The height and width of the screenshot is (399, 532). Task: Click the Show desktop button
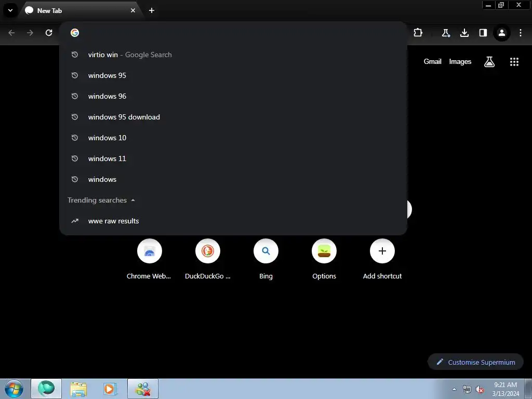pyautogui.click(x=528, y=389)
